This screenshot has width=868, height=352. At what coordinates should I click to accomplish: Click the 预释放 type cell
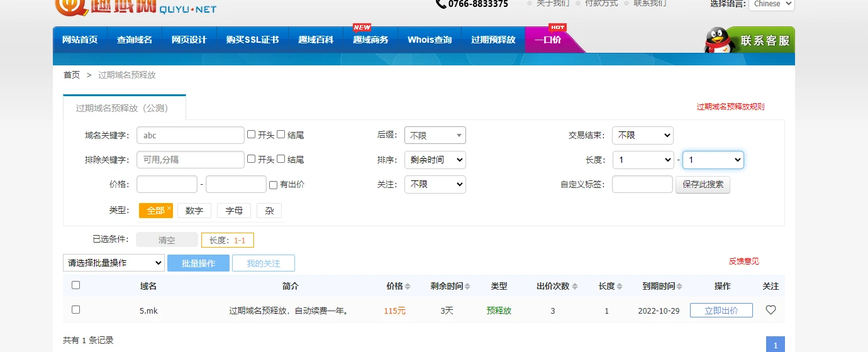[x=499, y=311]
